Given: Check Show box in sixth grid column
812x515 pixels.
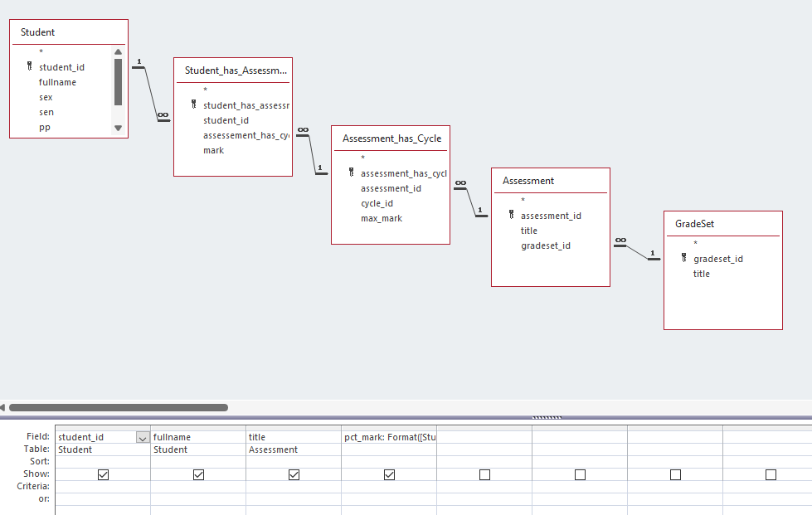Looking at the screenshot, I should 580,474.
